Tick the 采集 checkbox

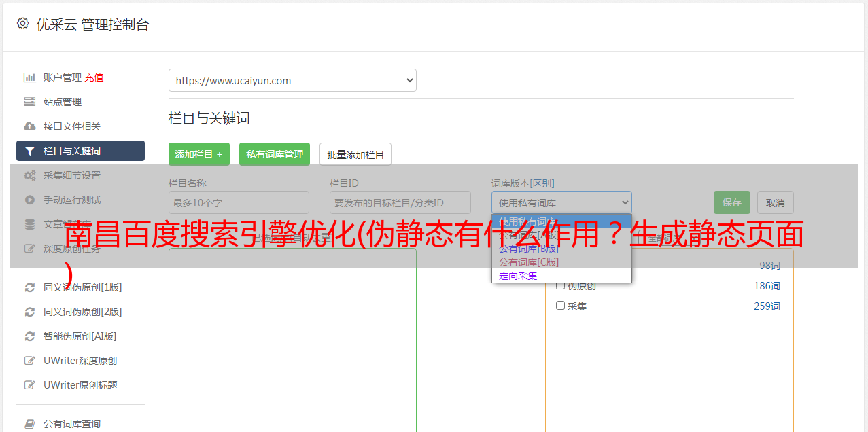(561, 306)
